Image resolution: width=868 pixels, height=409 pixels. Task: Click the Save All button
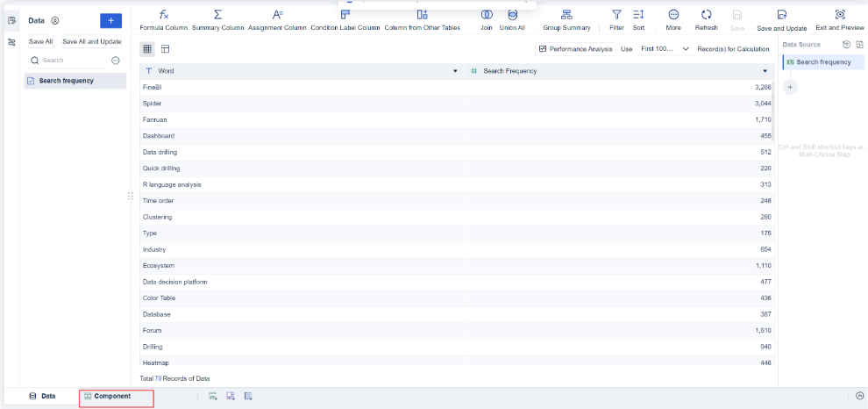click(x=40, y=41)
